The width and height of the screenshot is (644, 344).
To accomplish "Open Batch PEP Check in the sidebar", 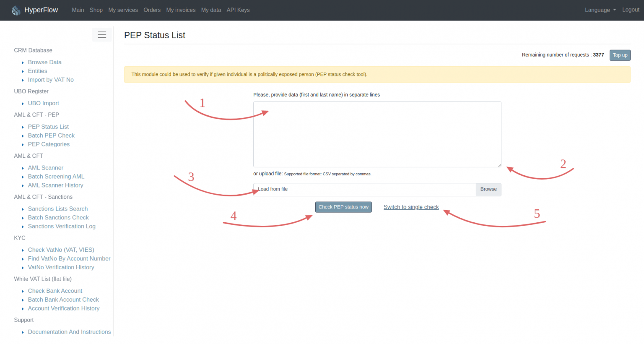I will point(51,135).
